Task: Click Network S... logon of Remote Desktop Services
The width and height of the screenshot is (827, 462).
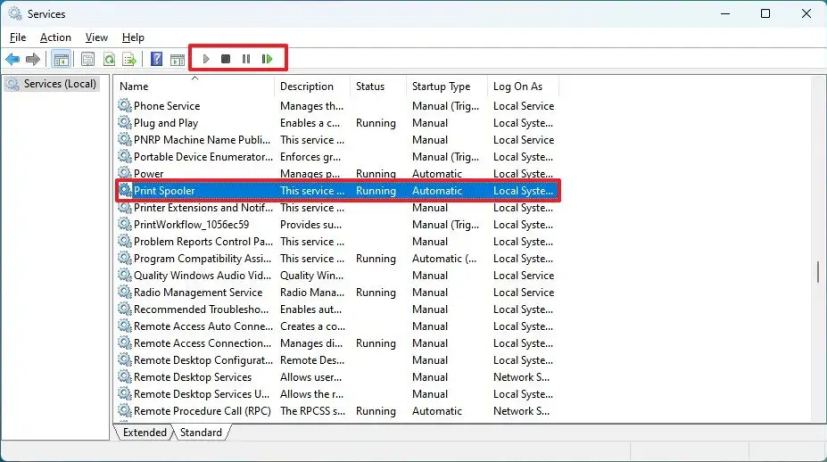Action: [x=521, y=377]
